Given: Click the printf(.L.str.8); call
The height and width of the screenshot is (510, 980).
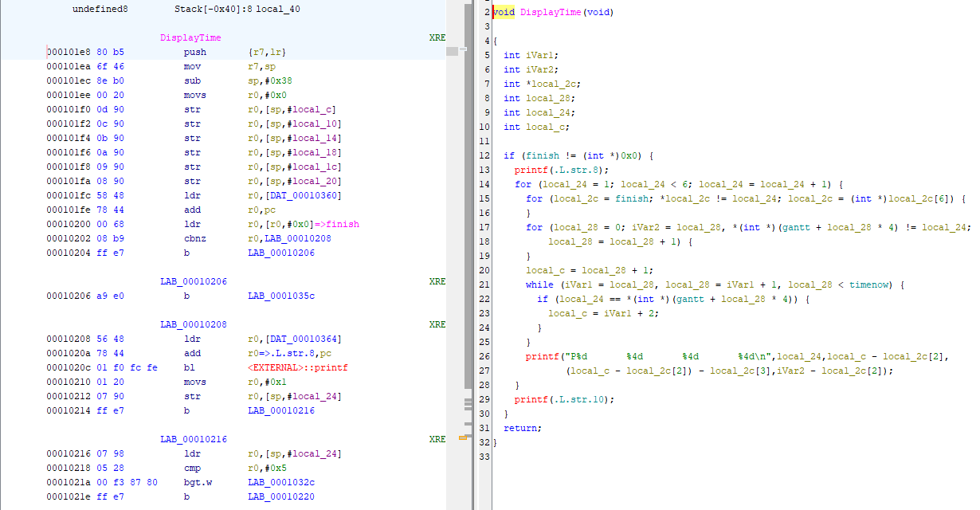Looking at the screenshot, I should [x=562, y=170].
